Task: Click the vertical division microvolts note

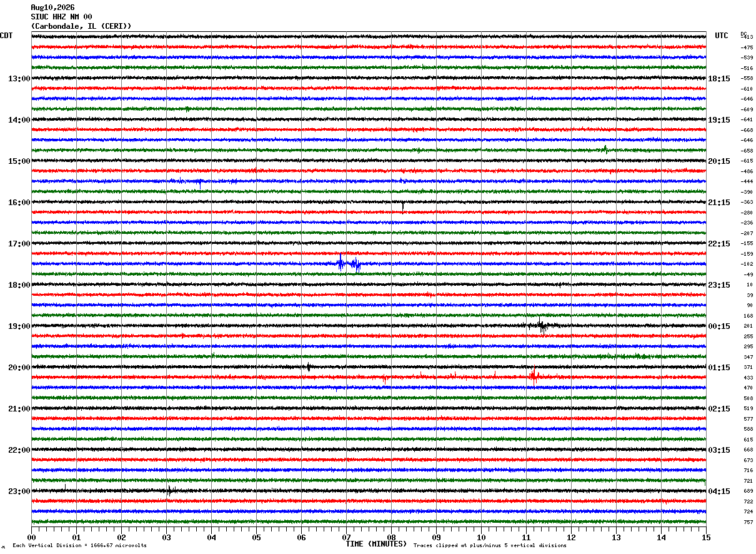Action: tap(79, 545)
